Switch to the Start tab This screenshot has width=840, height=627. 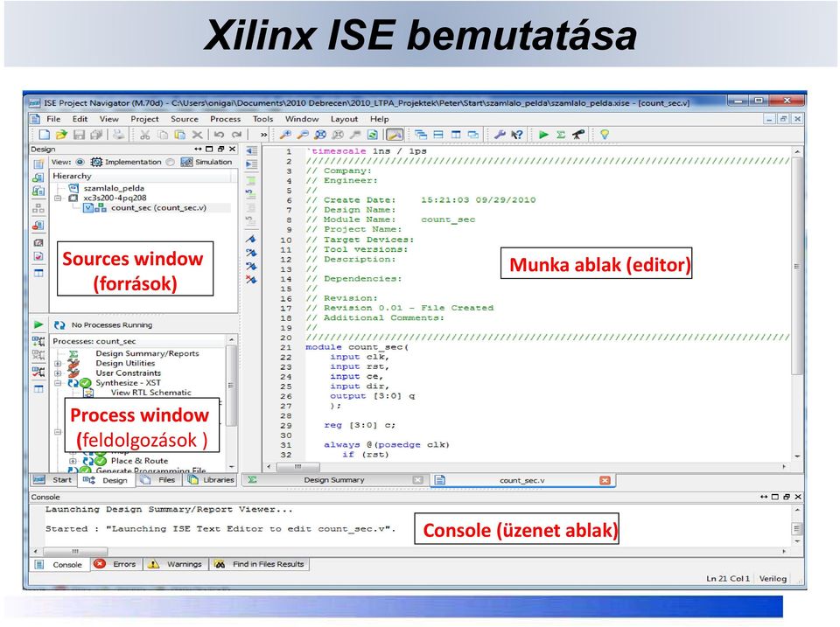point(53,480)
